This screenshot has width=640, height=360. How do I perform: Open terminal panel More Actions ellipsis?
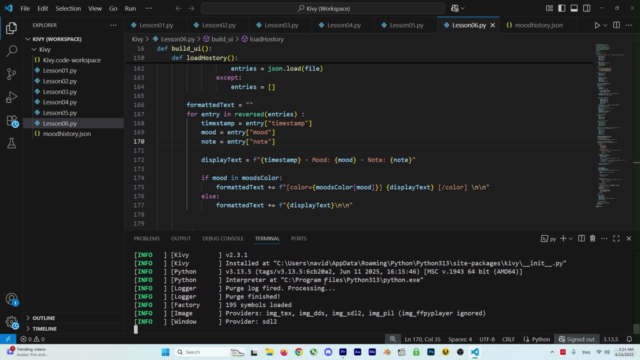(604, 238)
